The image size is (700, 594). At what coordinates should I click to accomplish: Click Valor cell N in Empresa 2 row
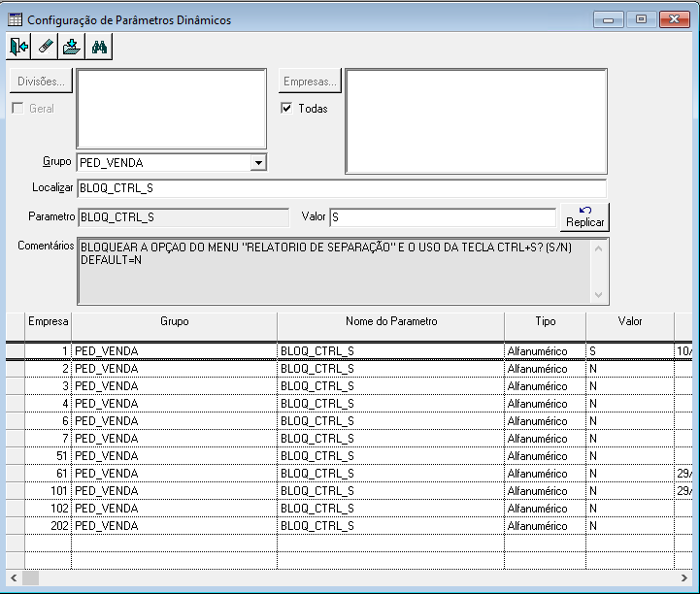[630, 369]
